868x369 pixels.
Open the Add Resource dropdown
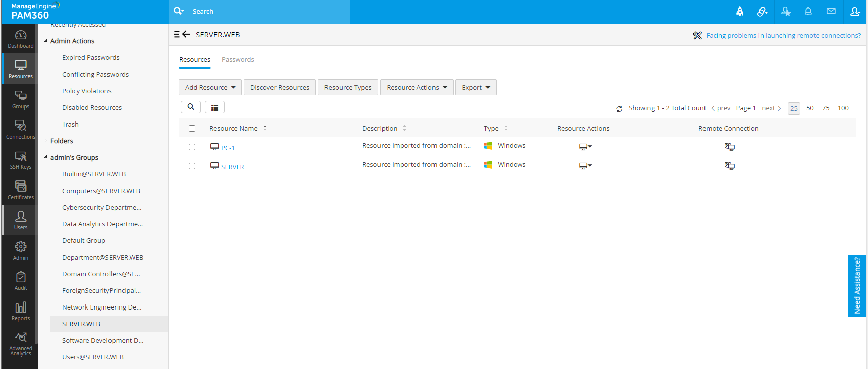(x=210, y=87)
